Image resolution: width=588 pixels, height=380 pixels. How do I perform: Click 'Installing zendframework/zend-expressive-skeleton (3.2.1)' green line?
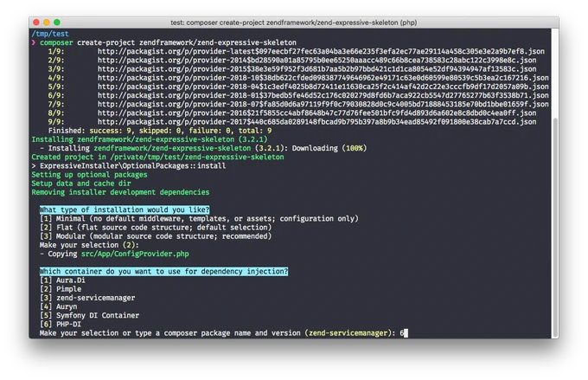pyautogui.click(x=150, y=139)
